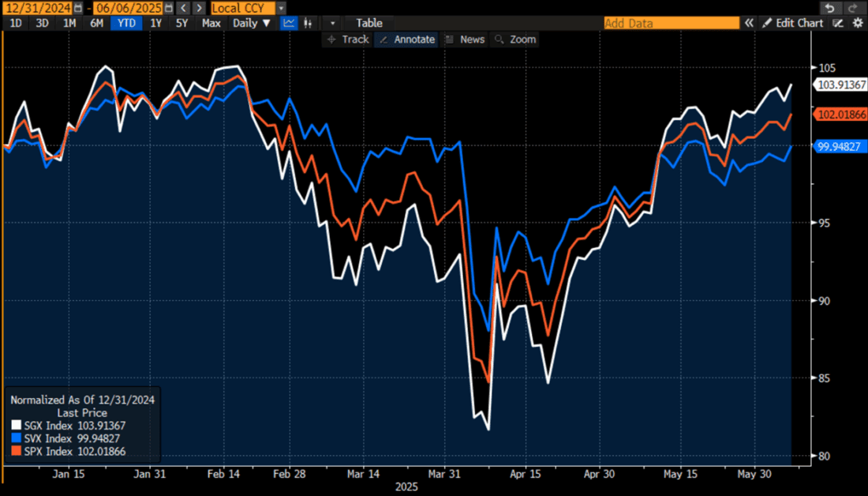This screenshot has height=496, width=868.
Task: Open the end date calendar picker
Action: pyautogui.click(x=169, y=9)
